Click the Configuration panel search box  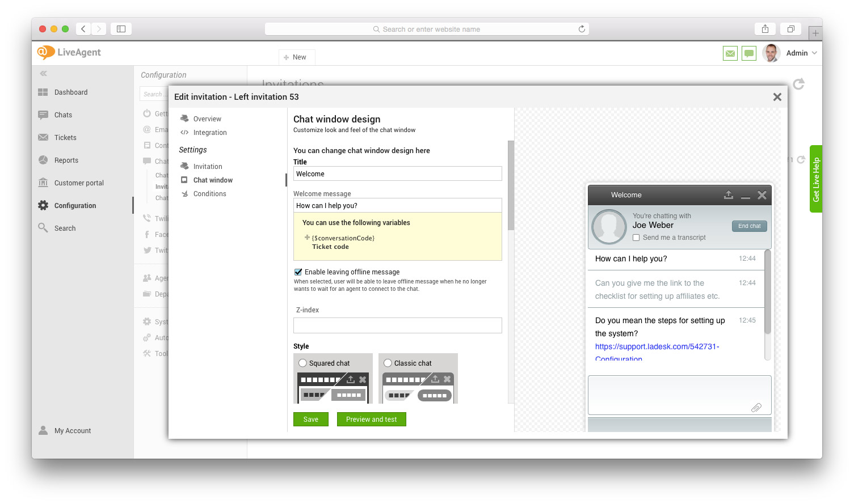tap(153, 94)
